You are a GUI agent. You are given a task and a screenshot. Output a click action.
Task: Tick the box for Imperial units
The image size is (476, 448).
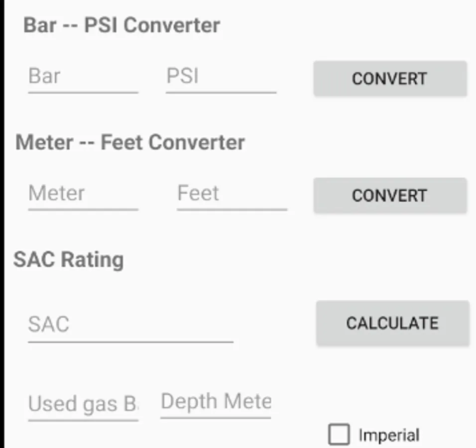coord(339,435)
